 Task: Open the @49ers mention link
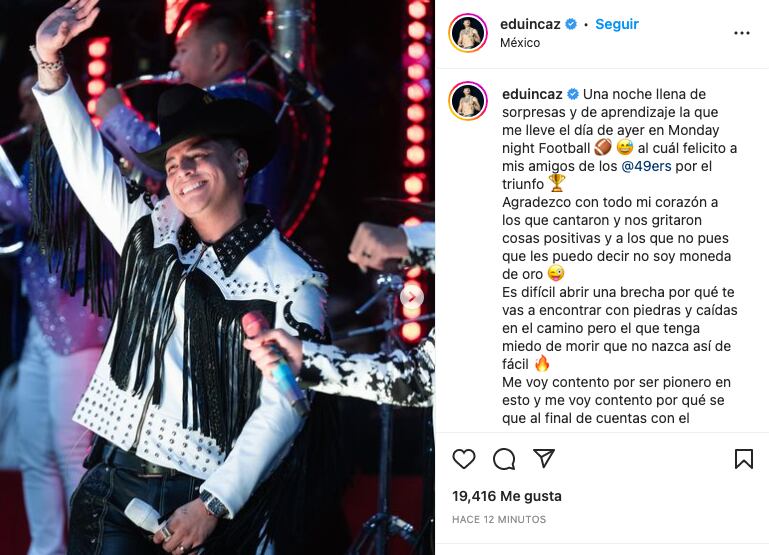(646, 166)
